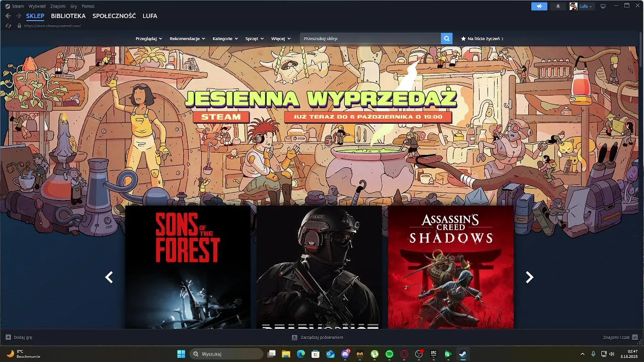This screenshot has height=362, width=644.
Task: Select the SKLEP tab
Action: click(x=35, y=16)
